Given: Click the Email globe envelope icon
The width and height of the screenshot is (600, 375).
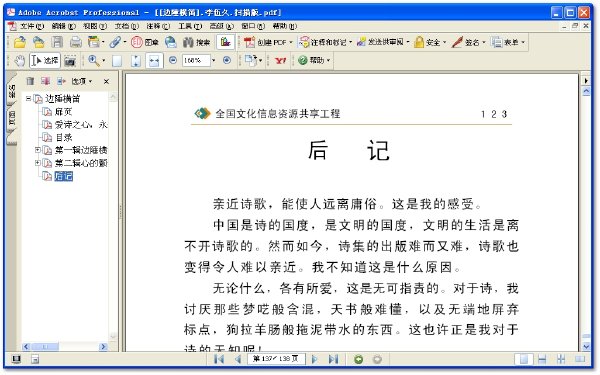Looking at the screenshot, I should [171, 42].
